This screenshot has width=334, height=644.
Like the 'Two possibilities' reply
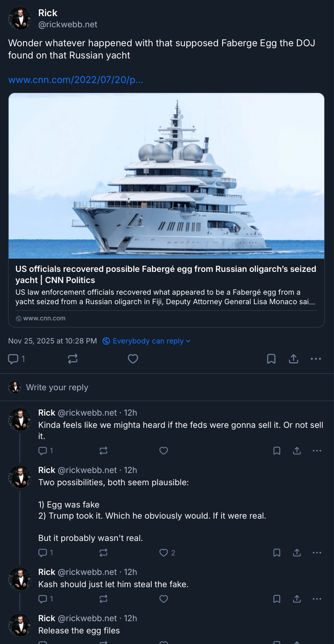click(x=164, y=553)
